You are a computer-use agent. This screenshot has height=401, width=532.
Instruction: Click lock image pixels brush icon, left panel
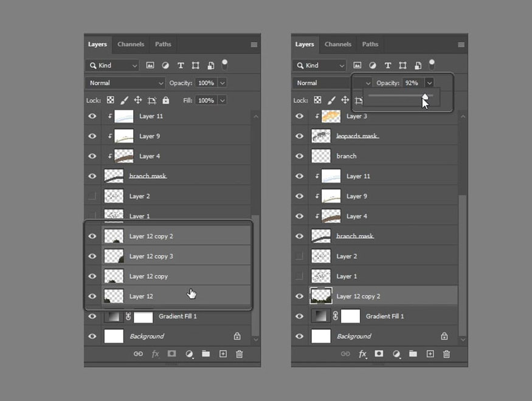click(x=124, y=100)
